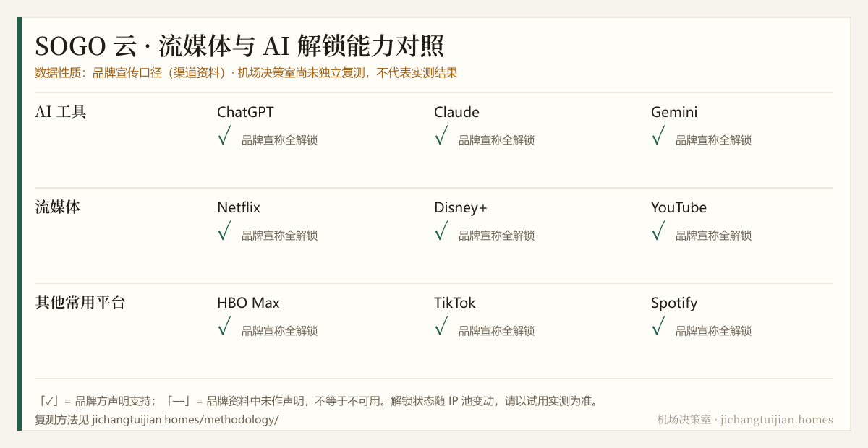Click the checkmark under ChatGPT
Screen dimensions: 868x448
tap(224, 136)
